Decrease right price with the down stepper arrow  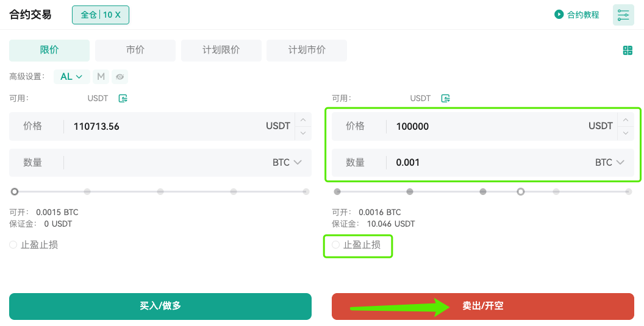click(x=626, y=133)
